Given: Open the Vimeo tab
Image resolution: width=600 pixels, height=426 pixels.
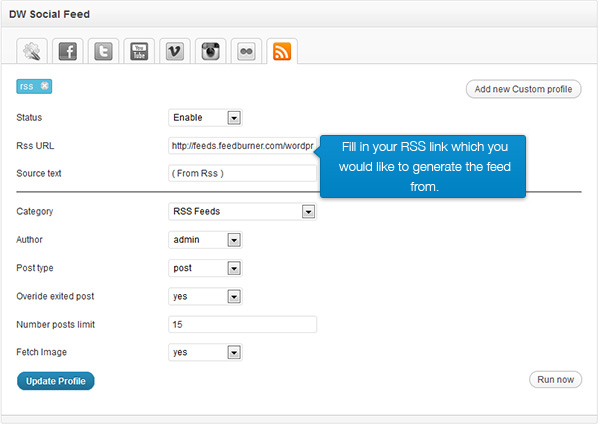Looking at the screenshot, I should tap(175, 51).
